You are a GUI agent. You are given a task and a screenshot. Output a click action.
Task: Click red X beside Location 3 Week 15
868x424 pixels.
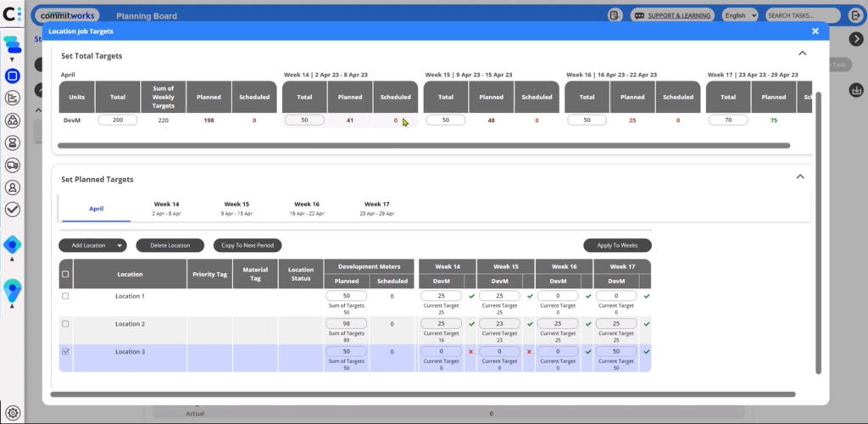(x=529, y=351)
